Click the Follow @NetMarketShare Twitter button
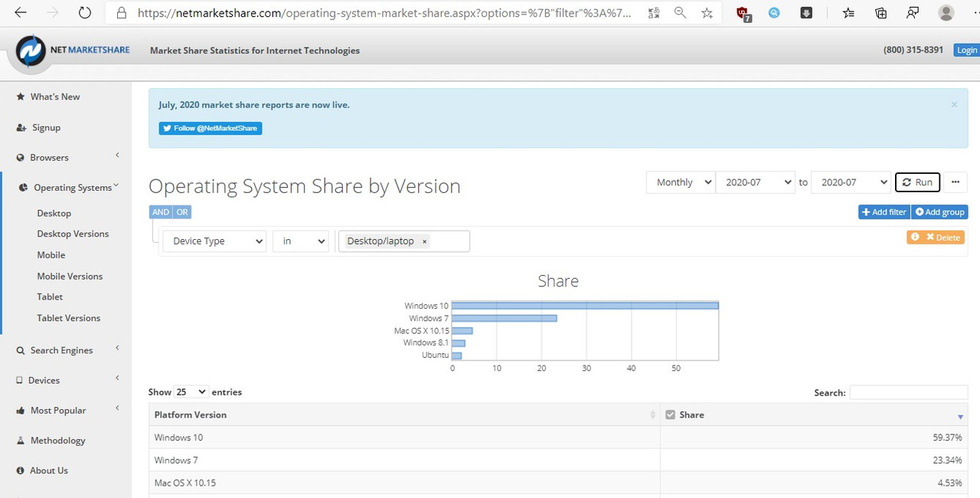Screen dimensions: 980x498 tap(211, 128)
